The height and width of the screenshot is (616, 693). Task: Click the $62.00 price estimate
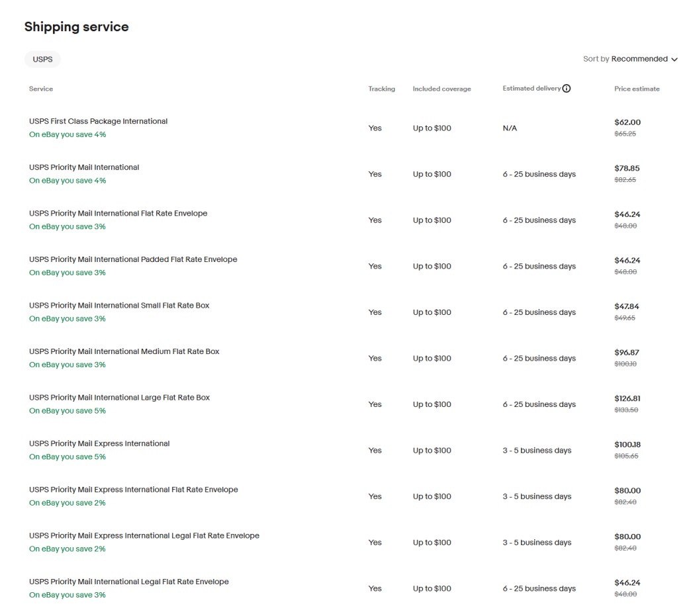pyautogui.click(x=626, y=122)
